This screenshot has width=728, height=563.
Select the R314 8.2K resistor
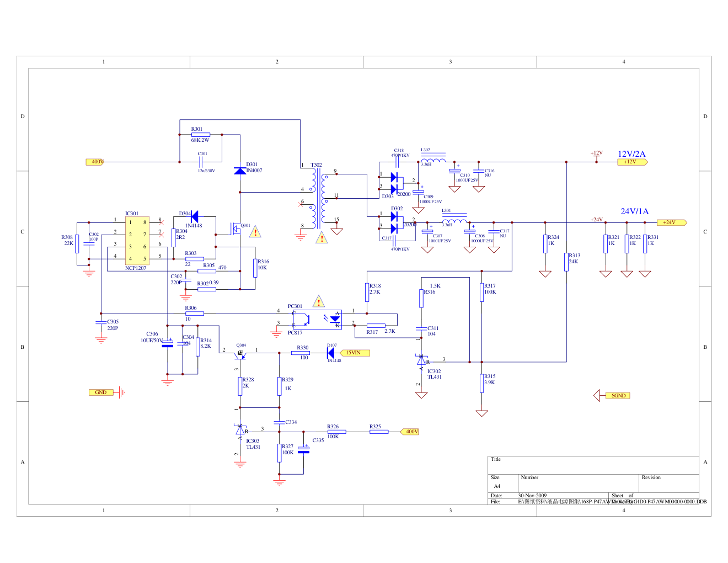click(x=198, y=347)
